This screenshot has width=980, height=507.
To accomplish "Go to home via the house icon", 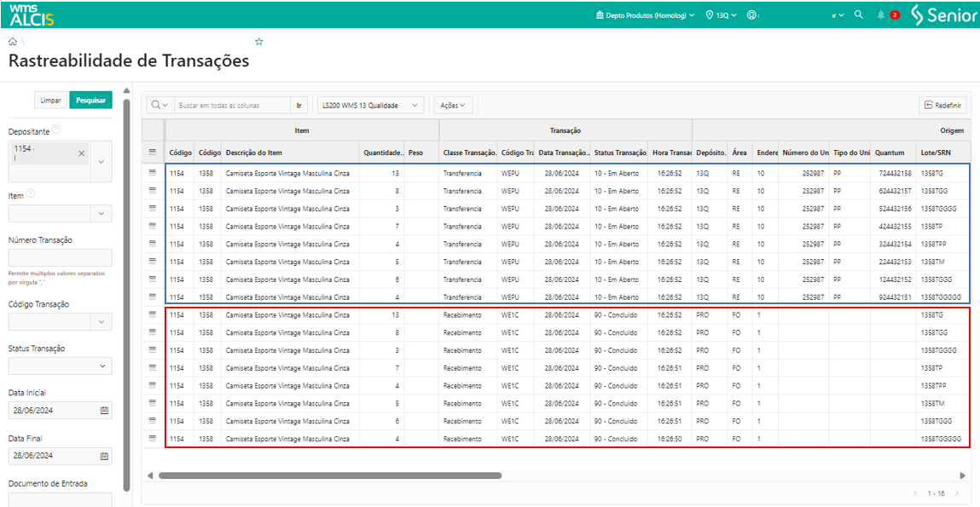I will 13,41.
